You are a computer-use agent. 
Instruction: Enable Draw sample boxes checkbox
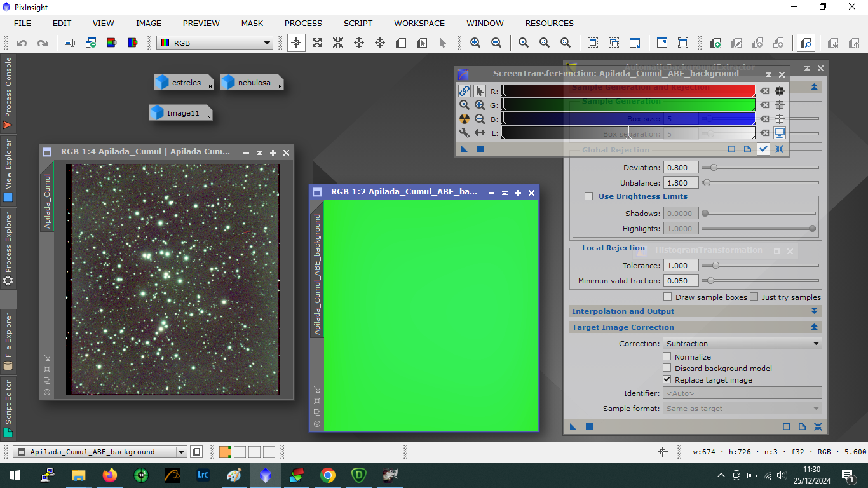tap(667, 297)
